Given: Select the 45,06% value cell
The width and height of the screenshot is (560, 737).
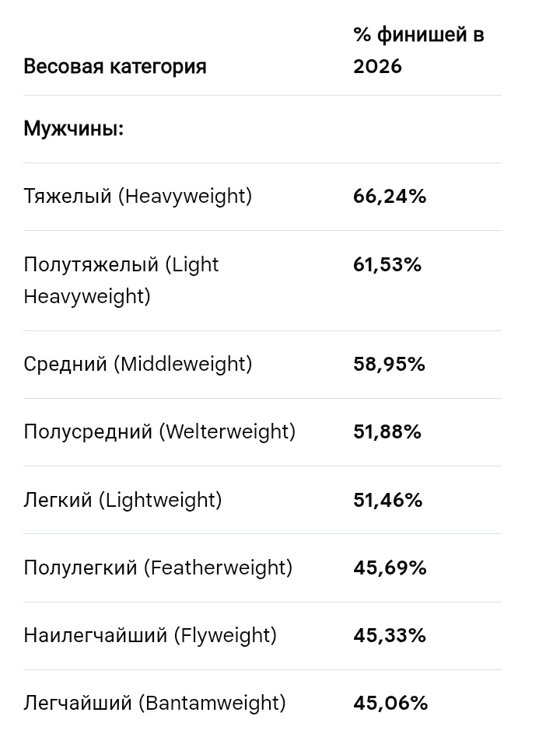Looking at the screenshot, I should pyautogui.click(x=390, y=703).
